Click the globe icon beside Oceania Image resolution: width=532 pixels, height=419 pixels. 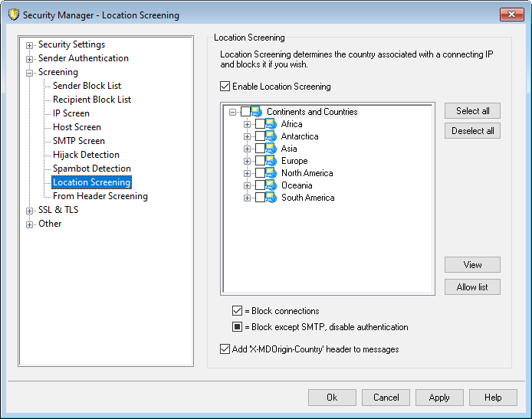[x=271, y=185]
